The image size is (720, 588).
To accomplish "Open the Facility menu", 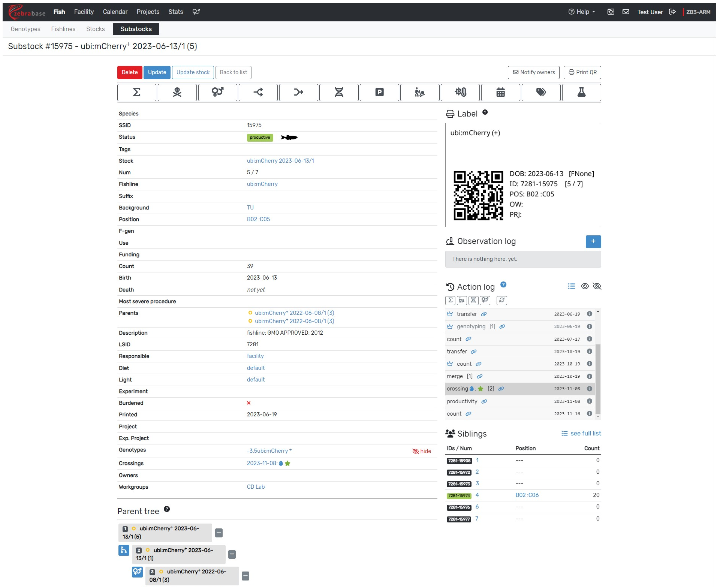I will [x=84, y=12].
